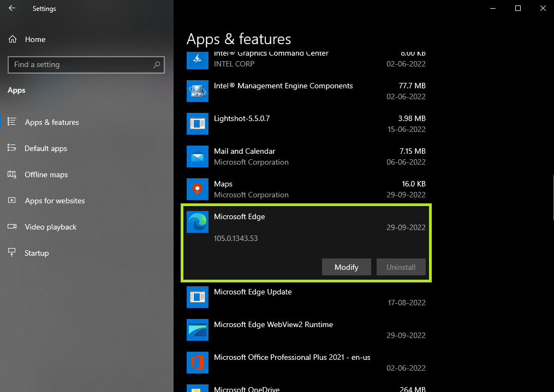Screen dimensions: 554x392
Task: Click the Maps location pin icon
Action: 198,189
